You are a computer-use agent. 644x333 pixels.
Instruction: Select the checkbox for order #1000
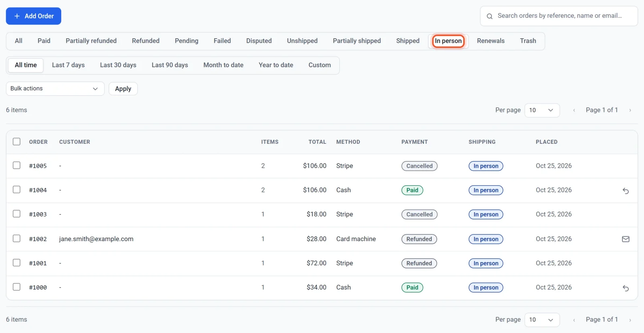pyautogui.click(x=17, y=287)
